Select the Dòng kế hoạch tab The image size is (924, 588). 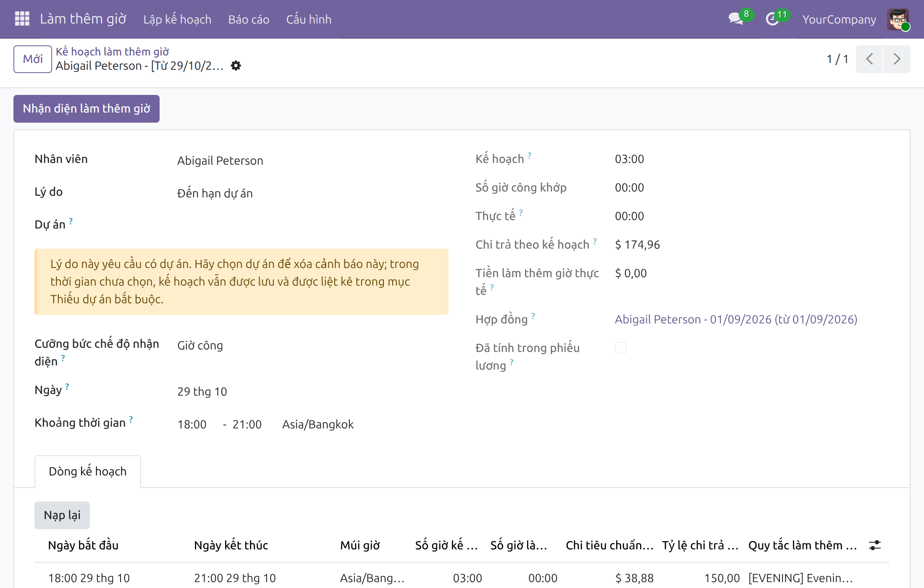pyautogui.click(x=88, y=471)
